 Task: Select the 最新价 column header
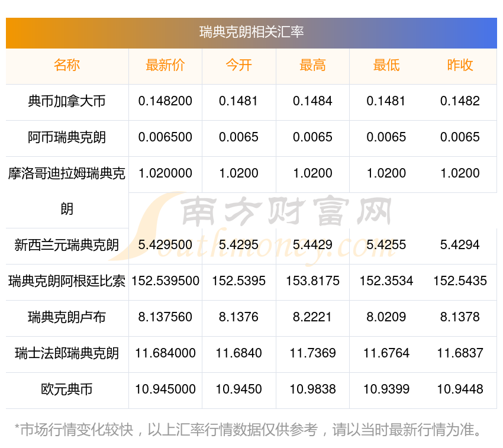[x=165, y=65]
